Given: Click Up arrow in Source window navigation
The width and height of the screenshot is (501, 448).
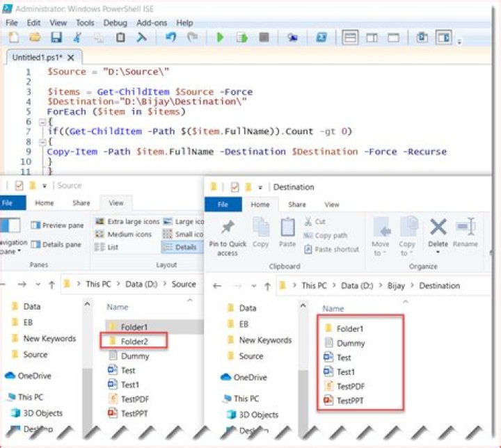Looking at the screenshot, I should pos(51,285).
